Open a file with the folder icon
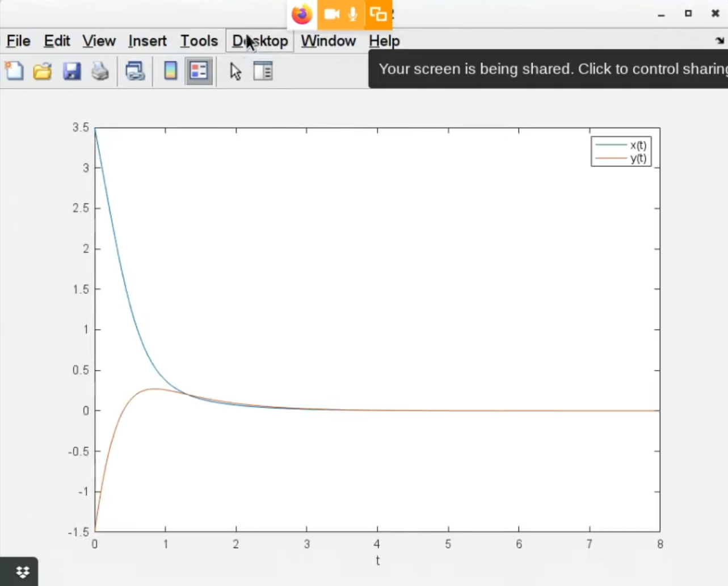 [43, 71]
